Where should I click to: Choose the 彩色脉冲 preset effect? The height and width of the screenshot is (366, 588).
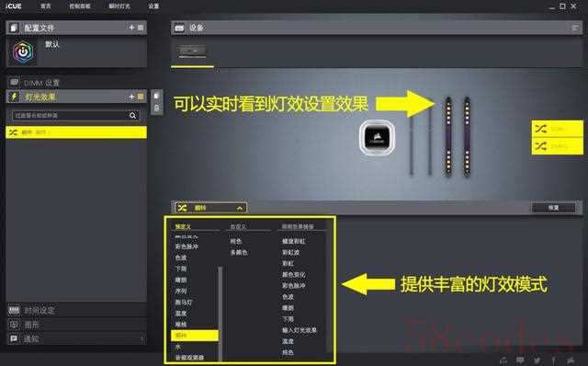[x=187, y=246]
